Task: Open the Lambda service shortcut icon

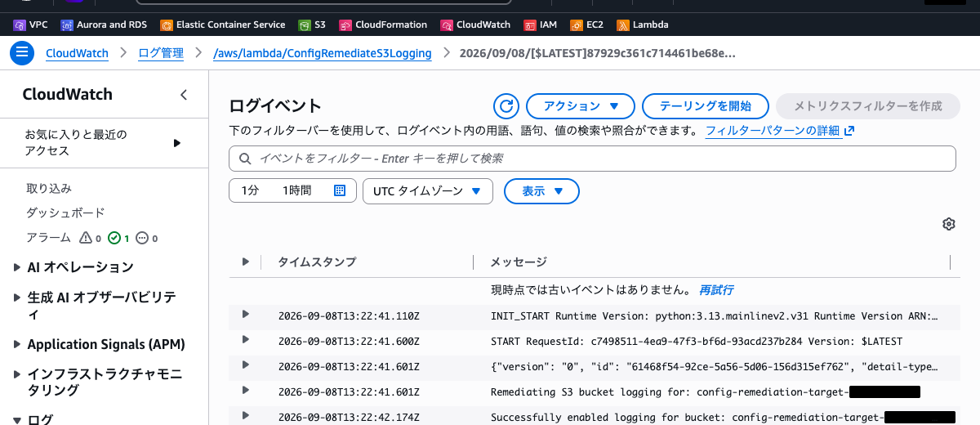Action: (x=623, y=25)
